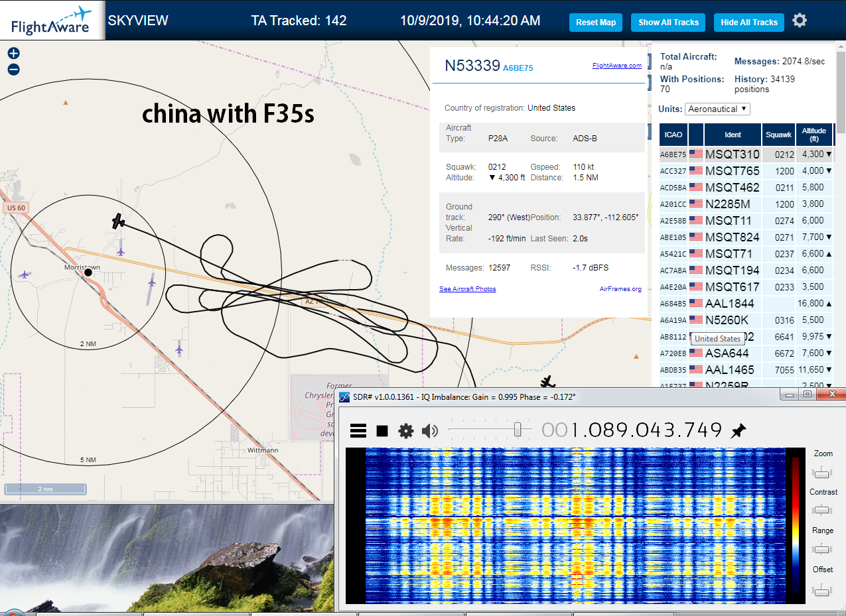Select MSQT765 row ident
The width and height of the screenshot is (846, 616).
click(x=733, y=171)
